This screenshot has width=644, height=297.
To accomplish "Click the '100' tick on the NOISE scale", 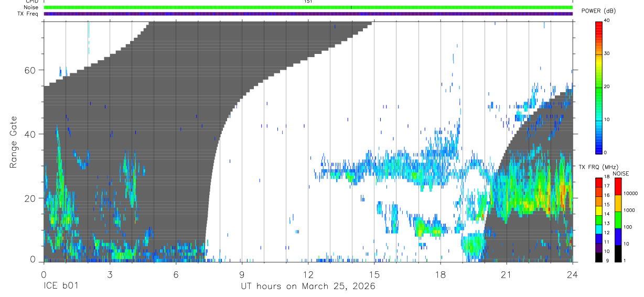I will coord(628,227).
